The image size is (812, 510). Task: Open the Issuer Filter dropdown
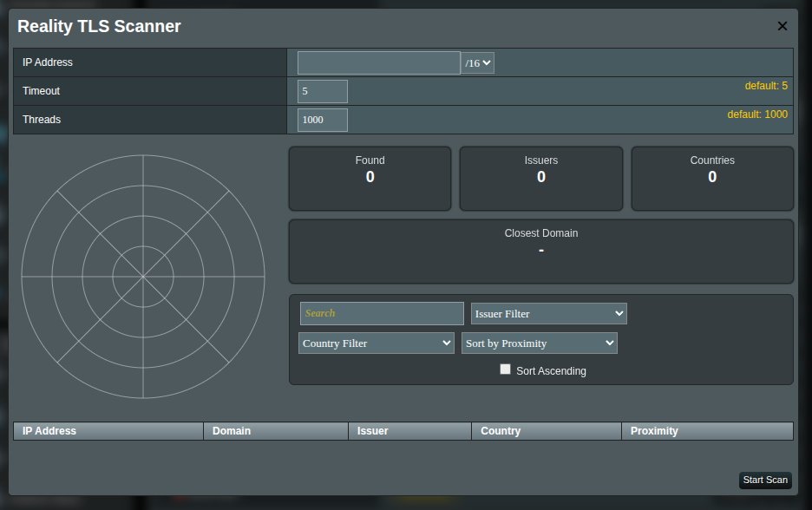point(549,314)
